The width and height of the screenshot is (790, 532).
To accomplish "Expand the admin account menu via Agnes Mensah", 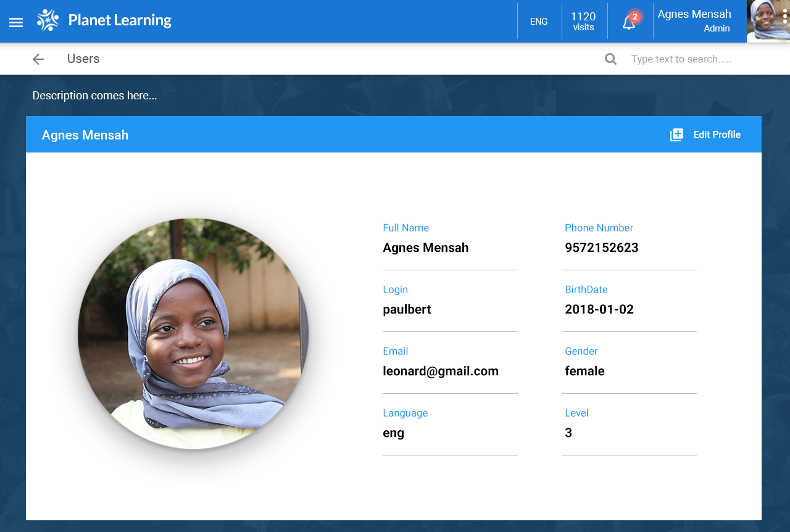I will tap(693, 14).
